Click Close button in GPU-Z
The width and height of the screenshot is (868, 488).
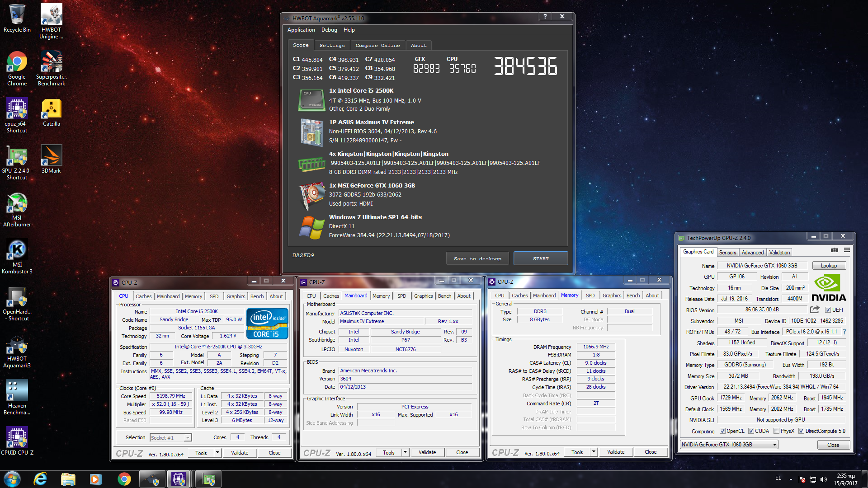(x=833, y=445)
